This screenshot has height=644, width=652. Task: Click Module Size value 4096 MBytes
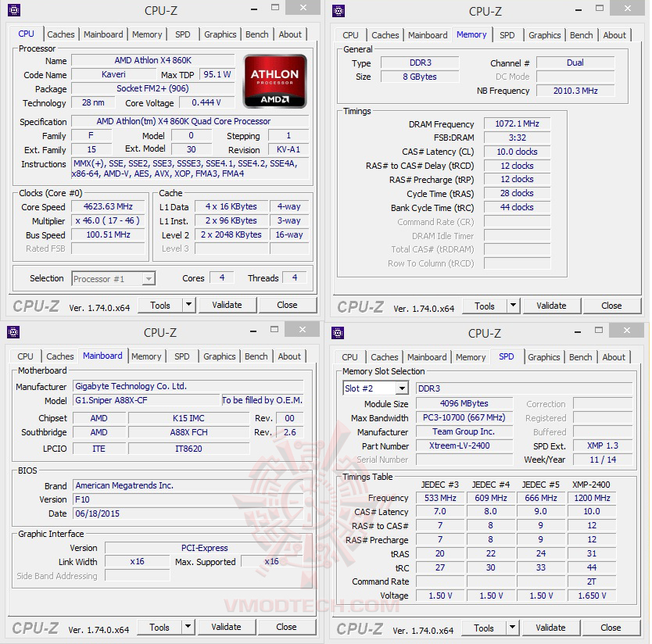pyautogui.click(x=464, y=403)
